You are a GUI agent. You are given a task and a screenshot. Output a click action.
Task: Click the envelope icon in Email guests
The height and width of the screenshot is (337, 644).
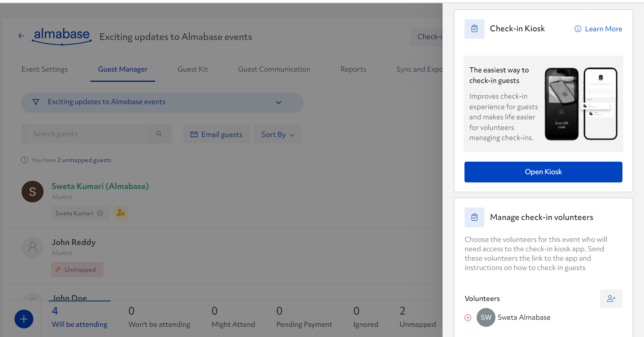click(194, 134)
